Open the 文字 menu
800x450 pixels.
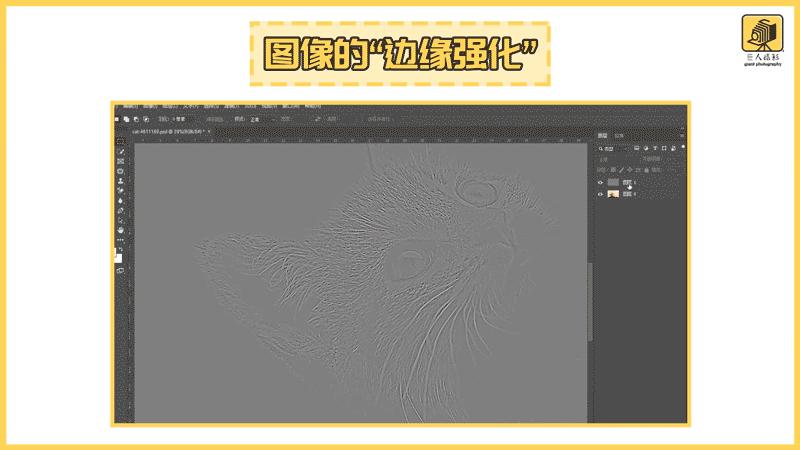coord(191,106)
